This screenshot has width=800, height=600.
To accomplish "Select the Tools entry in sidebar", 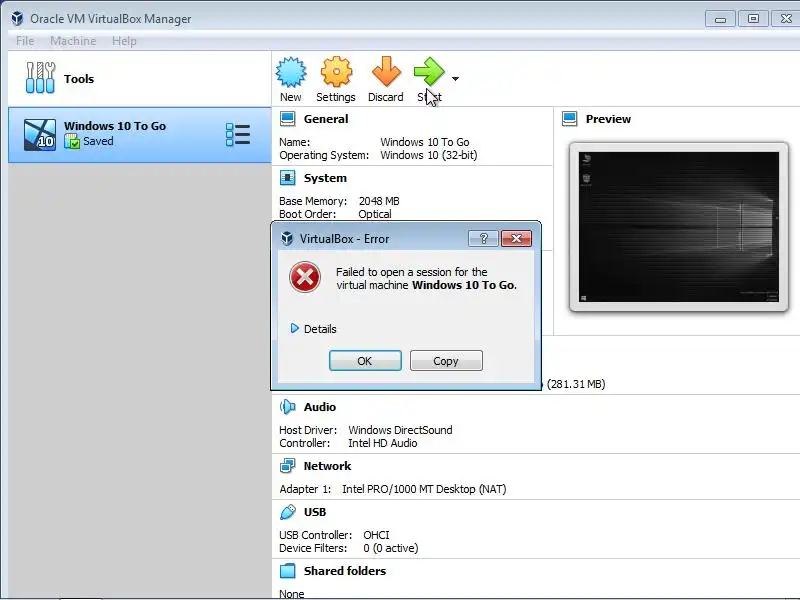I will tap(139, 79).
